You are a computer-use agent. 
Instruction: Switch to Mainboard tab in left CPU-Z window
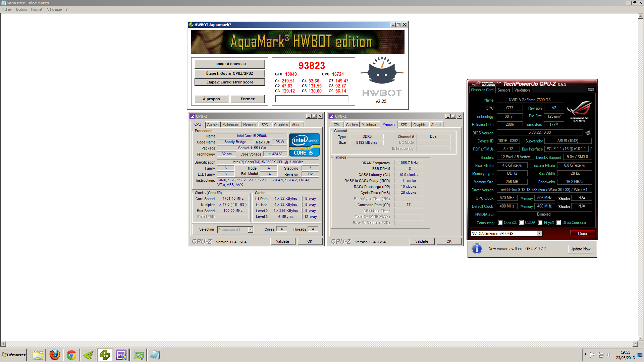point(231,125)
